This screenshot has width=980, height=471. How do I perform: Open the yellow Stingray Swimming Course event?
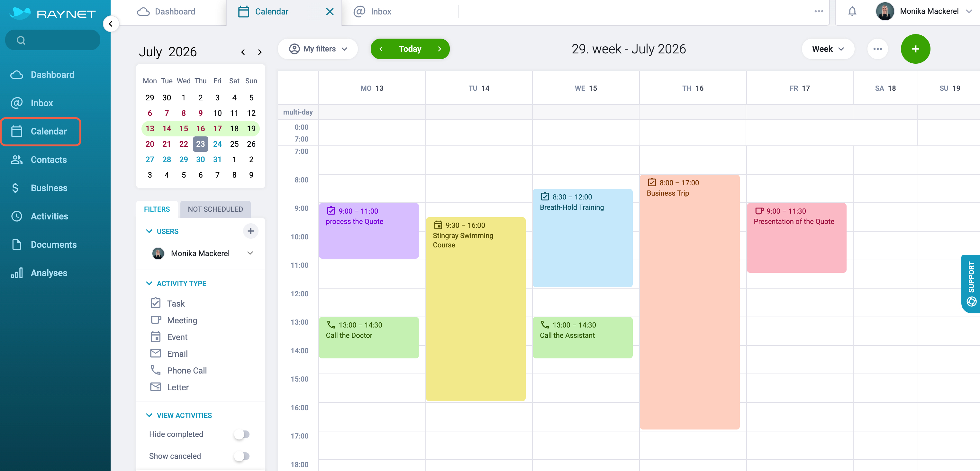476,309
